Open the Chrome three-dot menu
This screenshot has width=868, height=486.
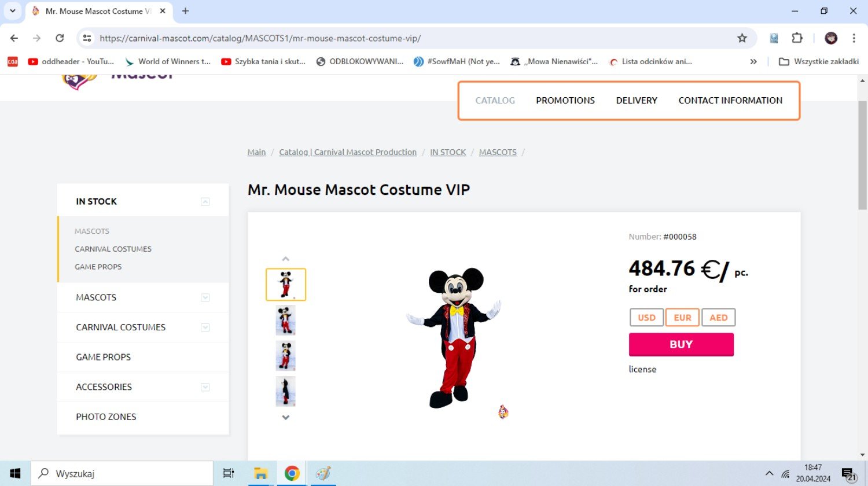(854, 38)
